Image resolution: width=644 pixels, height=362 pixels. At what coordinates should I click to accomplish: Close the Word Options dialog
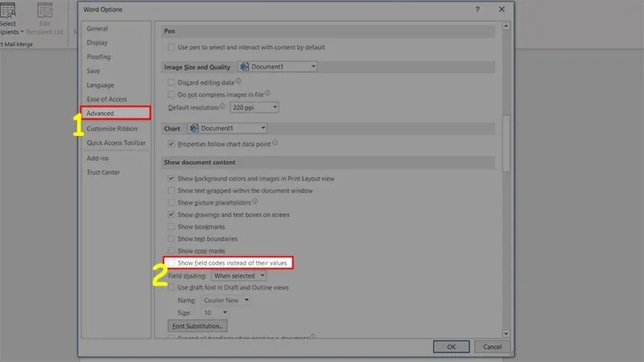[x=502, y=9]
